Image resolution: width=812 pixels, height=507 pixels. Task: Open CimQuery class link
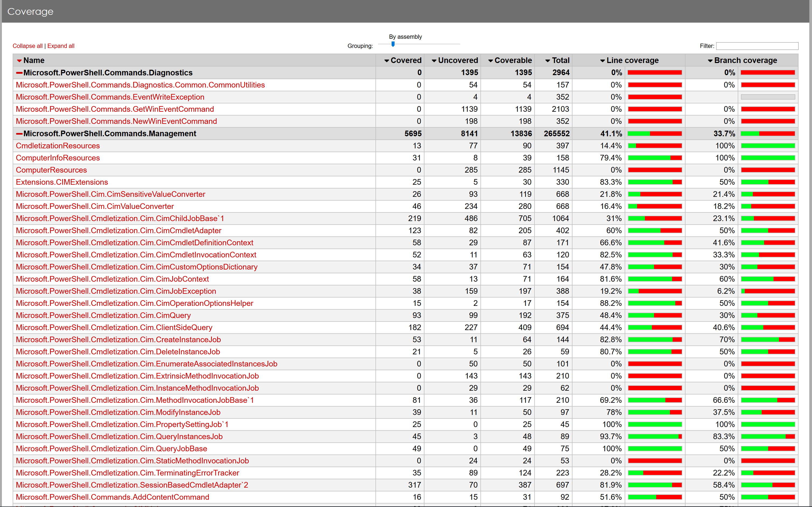click(x=103, y=315)
